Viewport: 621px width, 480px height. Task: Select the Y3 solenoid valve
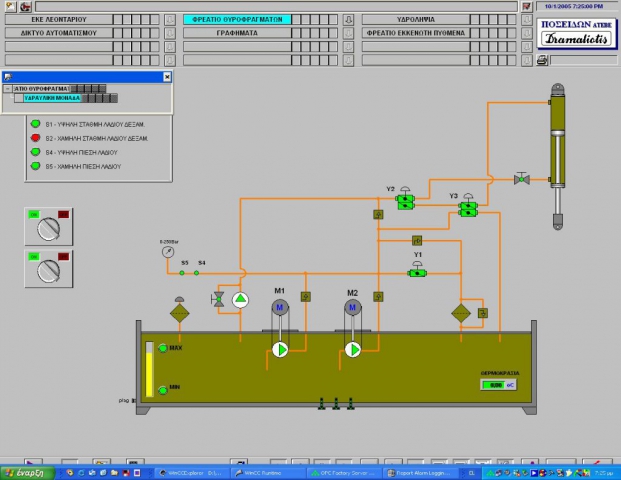click(x=468, y=206)
